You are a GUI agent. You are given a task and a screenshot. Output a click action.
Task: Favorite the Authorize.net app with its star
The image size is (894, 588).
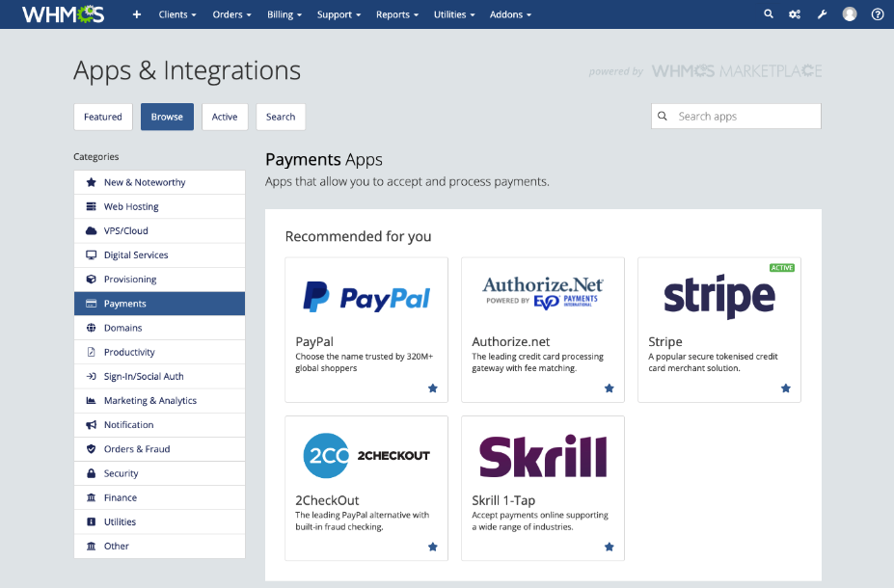click(x=609, y=388)
